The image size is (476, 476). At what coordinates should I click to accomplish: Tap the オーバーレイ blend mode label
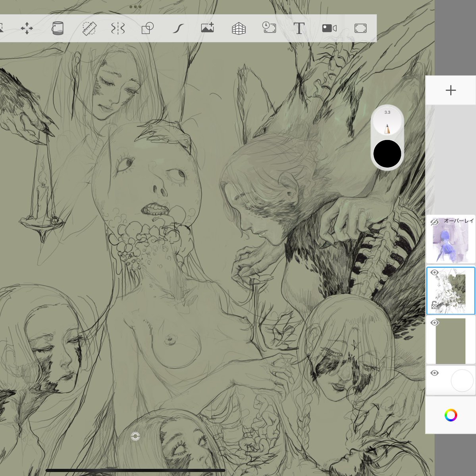(459, 221)
